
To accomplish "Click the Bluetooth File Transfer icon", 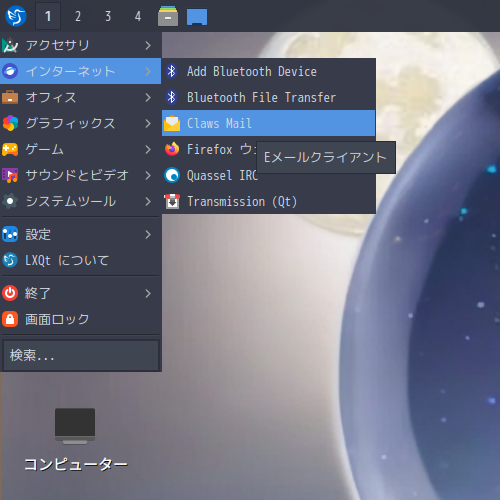I will (172, 97).
